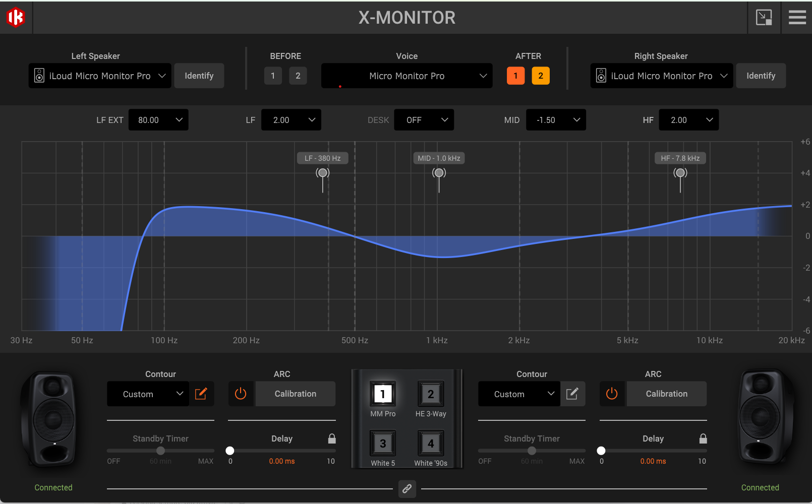Click the left Standby Timer slider handle

[x=160, y=451]
